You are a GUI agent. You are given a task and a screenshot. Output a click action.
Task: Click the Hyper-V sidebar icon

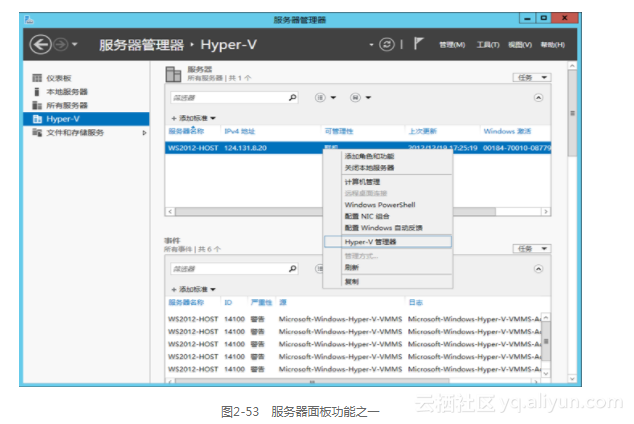(x=37, y=119)
